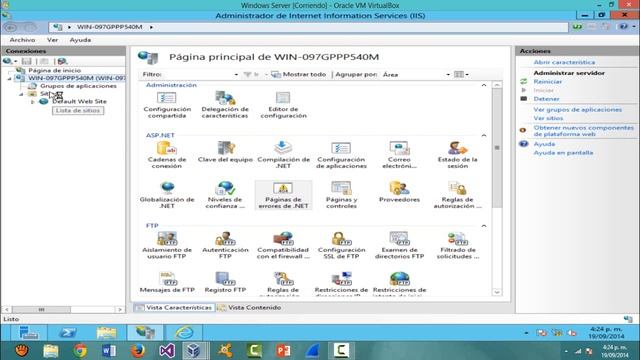
Task: Open the Filtro combo box dropdown
Action: point(236,75)
